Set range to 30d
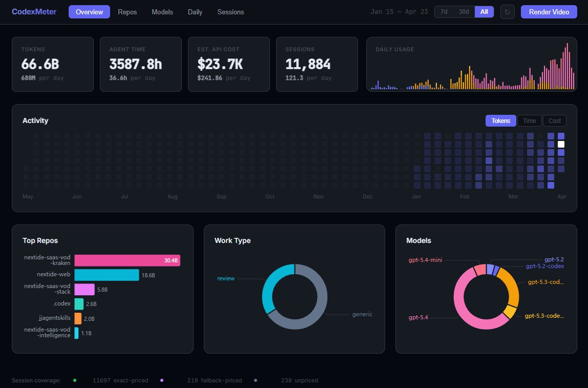The image size is (588, 388). [x=464, y=12]
